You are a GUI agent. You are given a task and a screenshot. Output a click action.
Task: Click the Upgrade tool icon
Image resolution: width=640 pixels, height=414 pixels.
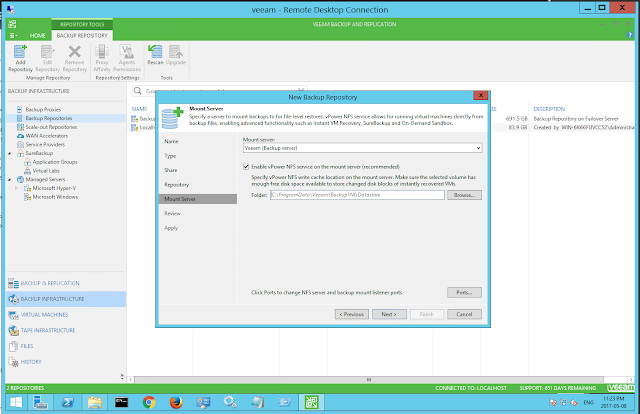(176, 55)
